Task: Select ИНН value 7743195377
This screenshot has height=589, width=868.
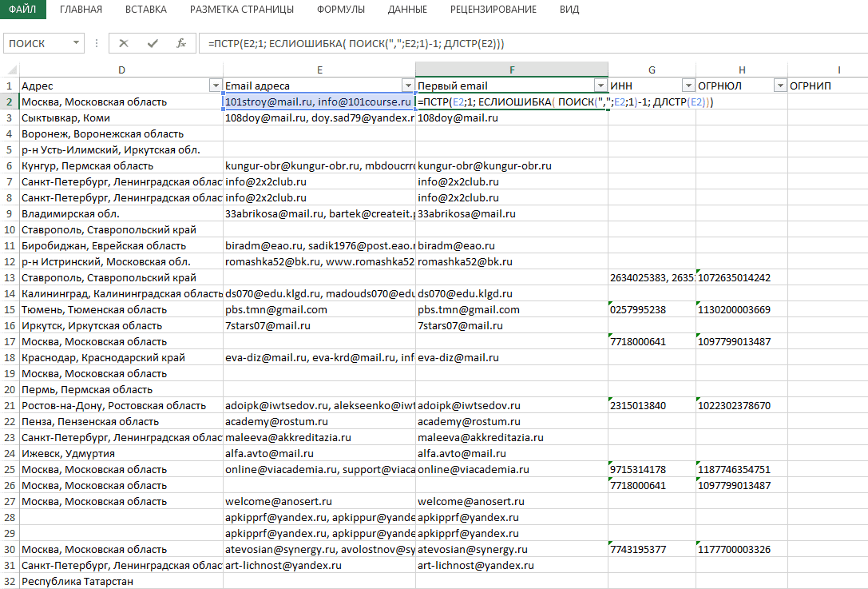Action: [652, 550]
